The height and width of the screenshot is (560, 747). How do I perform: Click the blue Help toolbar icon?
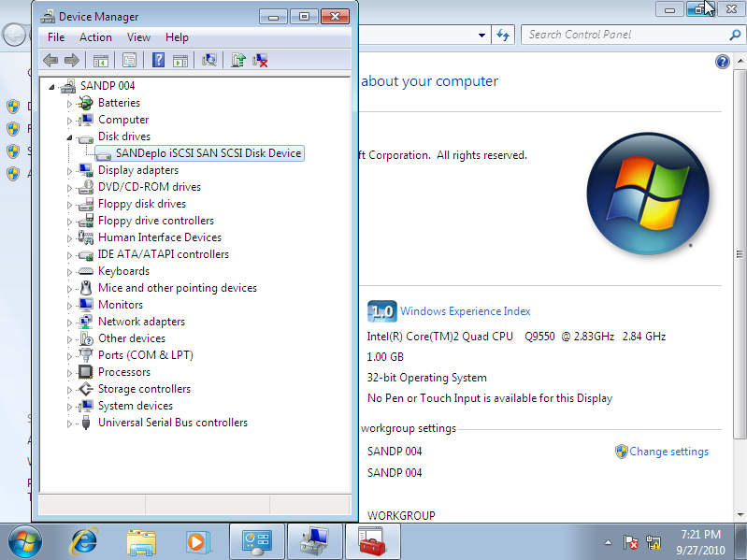click(158, 60)
